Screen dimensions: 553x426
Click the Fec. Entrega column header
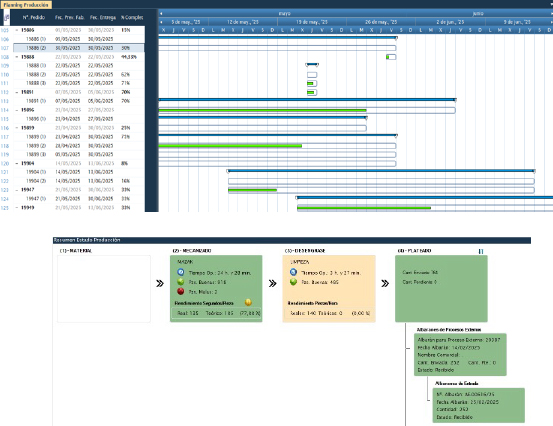(x=103, y=17)
